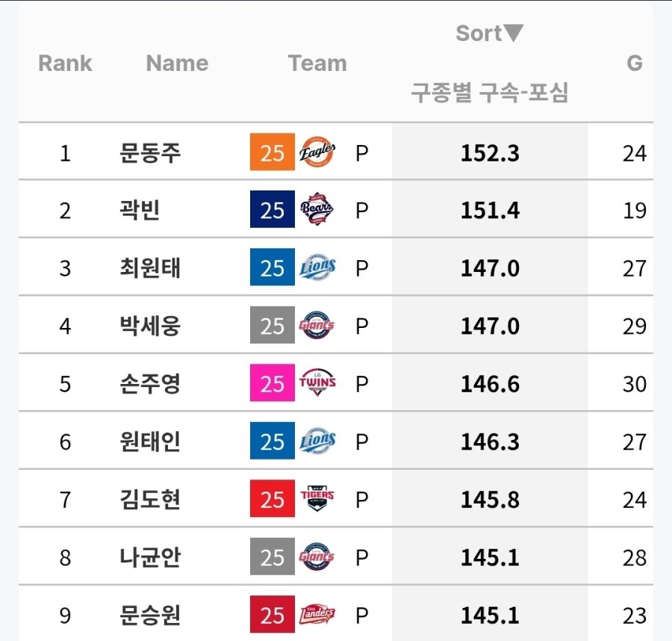
Task: Sort by the 구종별 구속-포심 column header
Action: click(490, 93)
